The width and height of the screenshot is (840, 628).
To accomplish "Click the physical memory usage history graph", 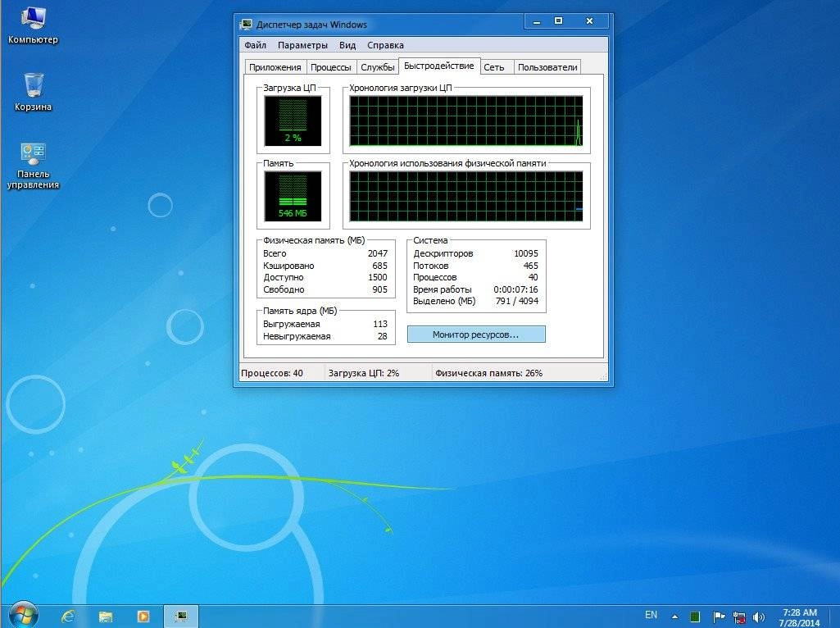I will pyautogui.click(x=466, y=197).
